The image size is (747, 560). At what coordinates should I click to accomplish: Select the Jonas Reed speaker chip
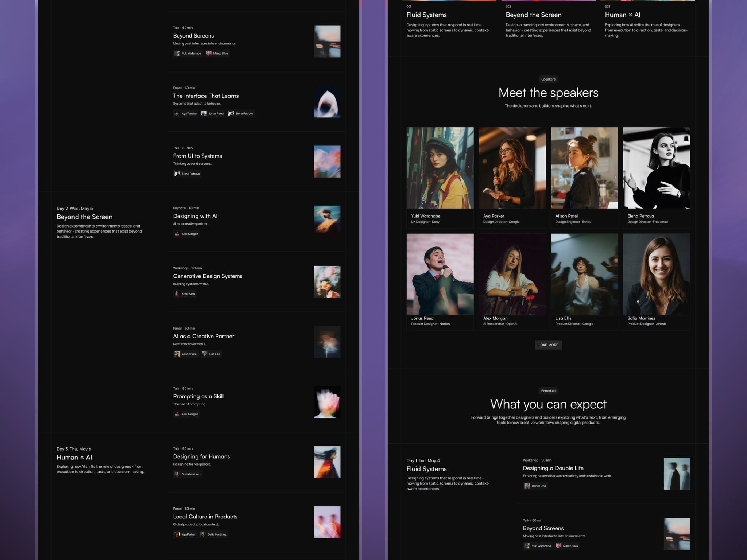[x=212, y=114]
